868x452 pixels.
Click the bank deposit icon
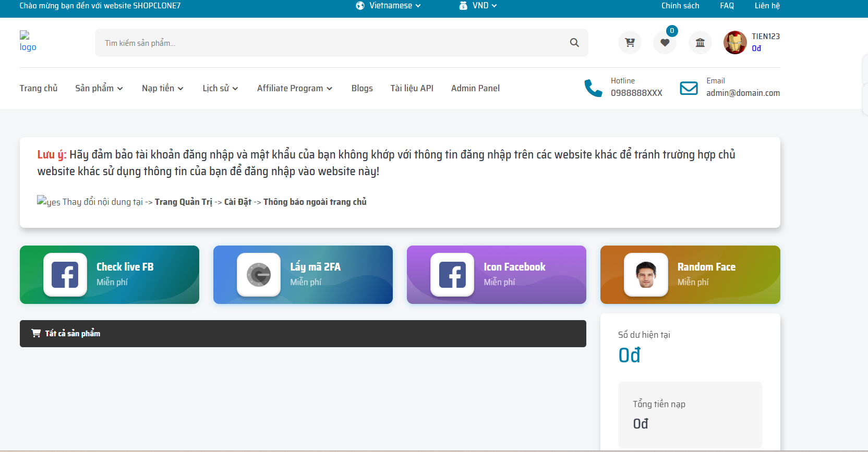click(x=700, y=43)
